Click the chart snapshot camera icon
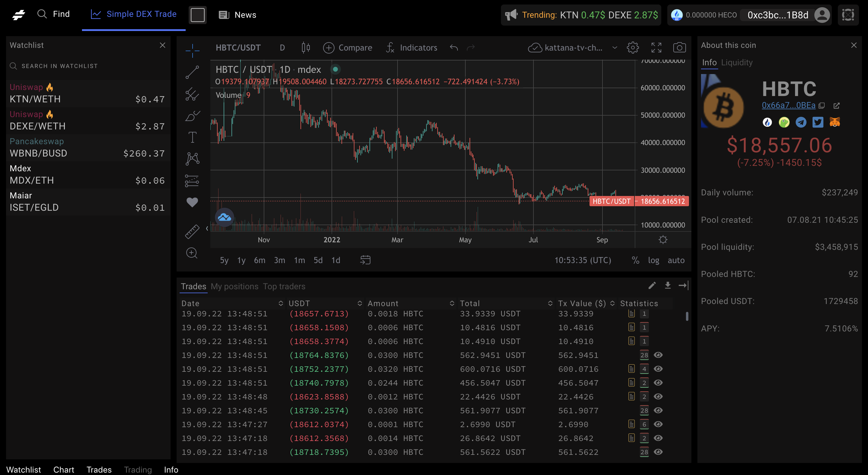This screenshot has height=475, width=868. [679, 48]
